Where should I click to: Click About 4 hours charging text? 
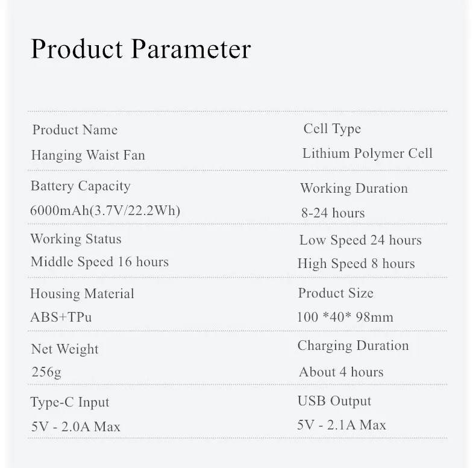(341, 372)
